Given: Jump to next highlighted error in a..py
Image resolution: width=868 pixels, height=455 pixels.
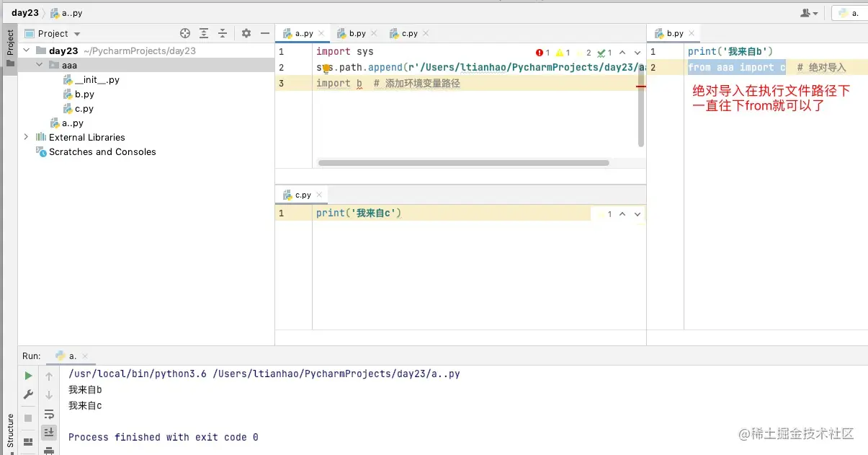Looking at the screenshot, I should (637, 53).
